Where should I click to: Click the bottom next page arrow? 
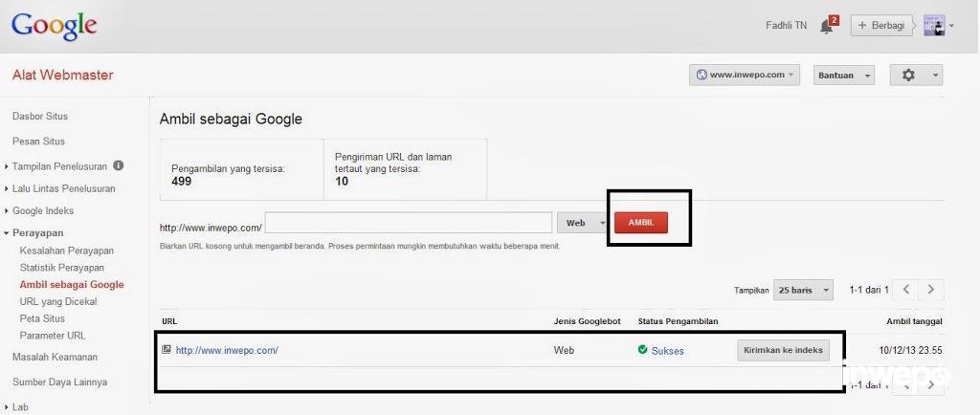coord(931,385)
